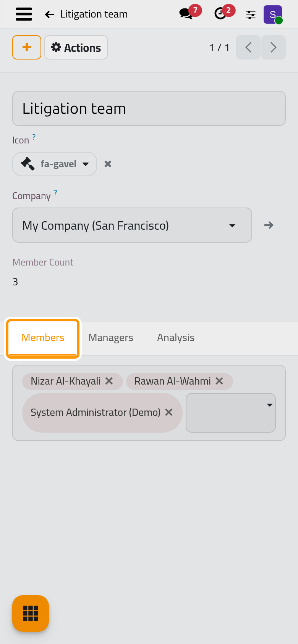This screenshot has width=298, height=644.
Task: Click the Member Count value 3
Action: 15,282
